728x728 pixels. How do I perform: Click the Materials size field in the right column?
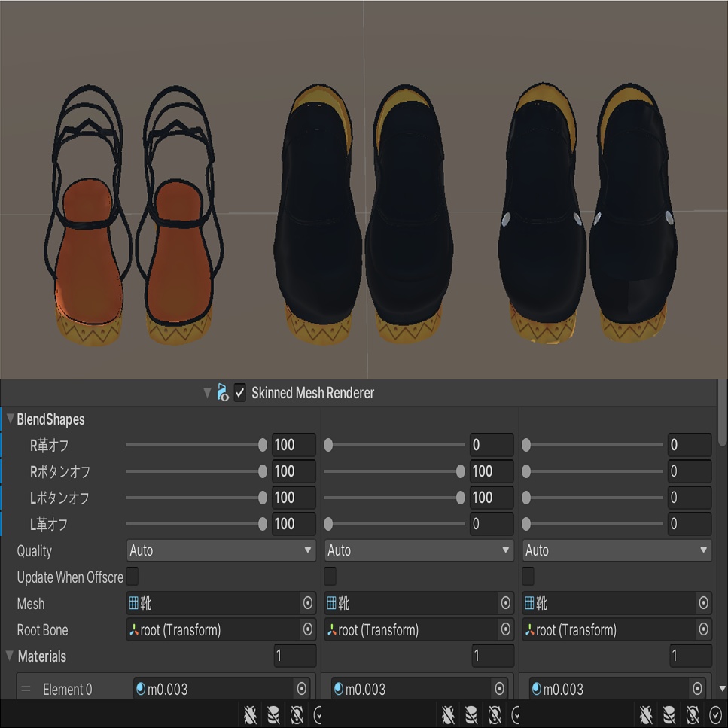(691, 656)
